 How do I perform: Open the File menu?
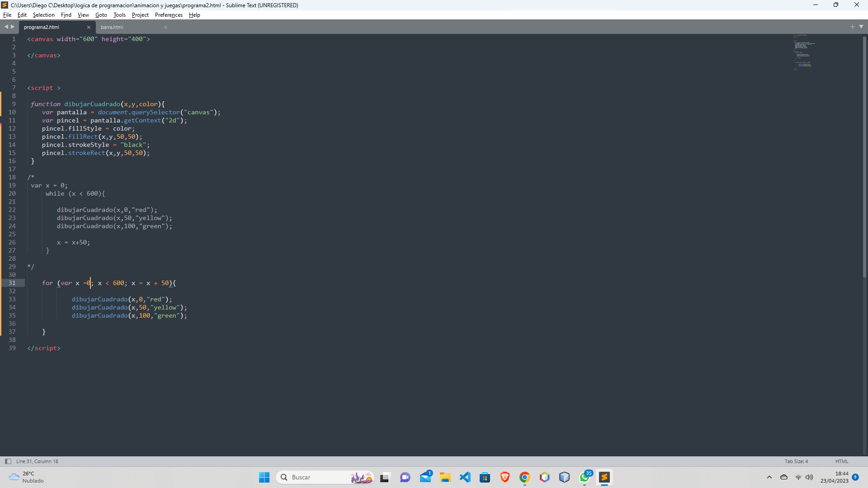7,15
